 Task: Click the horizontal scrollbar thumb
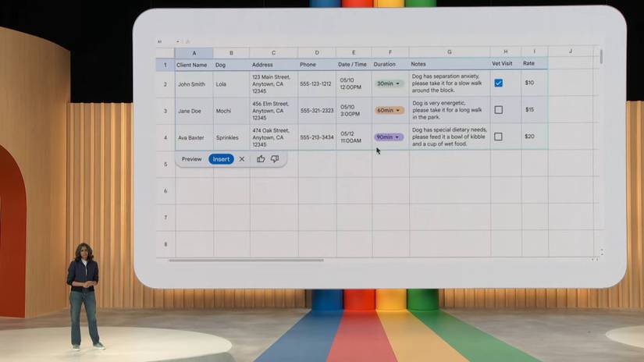click(246, 260)
